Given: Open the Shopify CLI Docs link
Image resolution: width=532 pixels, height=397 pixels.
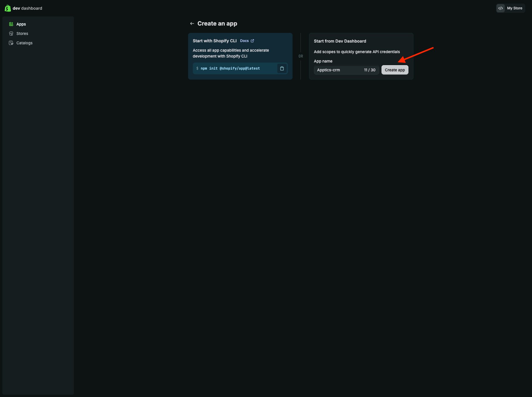Looking at the screenshot, I should coord(247,41).
